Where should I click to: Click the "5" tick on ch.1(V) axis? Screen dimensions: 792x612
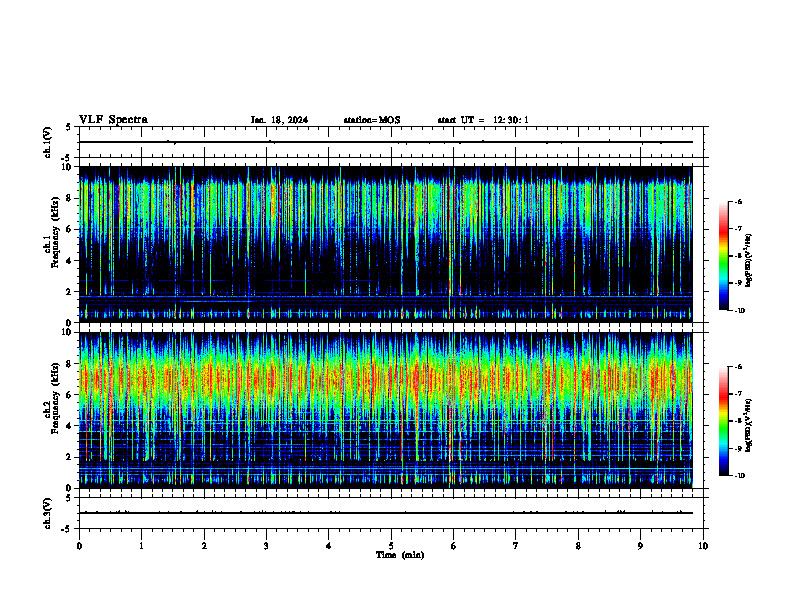[69, 127]
